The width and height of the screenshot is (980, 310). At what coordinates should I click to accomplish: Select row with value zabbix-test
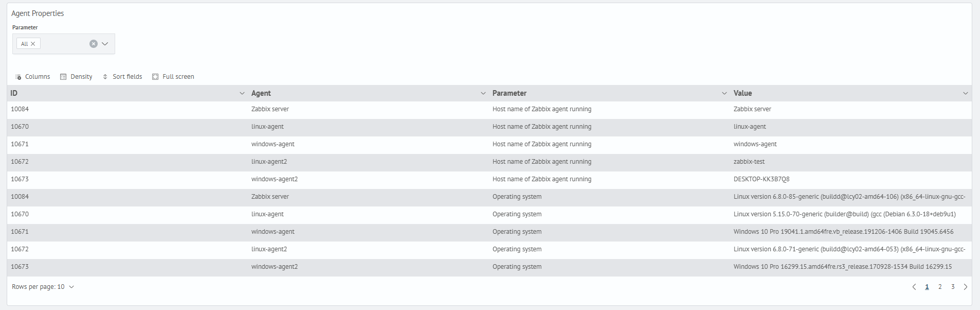pyautogui.click(x=749, y=162)
